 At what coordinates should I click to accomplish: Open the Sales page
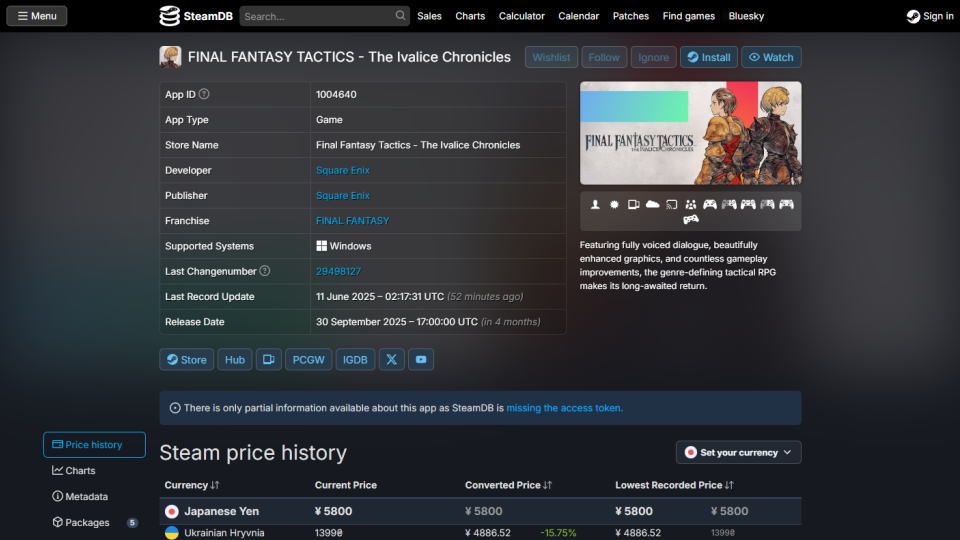[429, 16]
